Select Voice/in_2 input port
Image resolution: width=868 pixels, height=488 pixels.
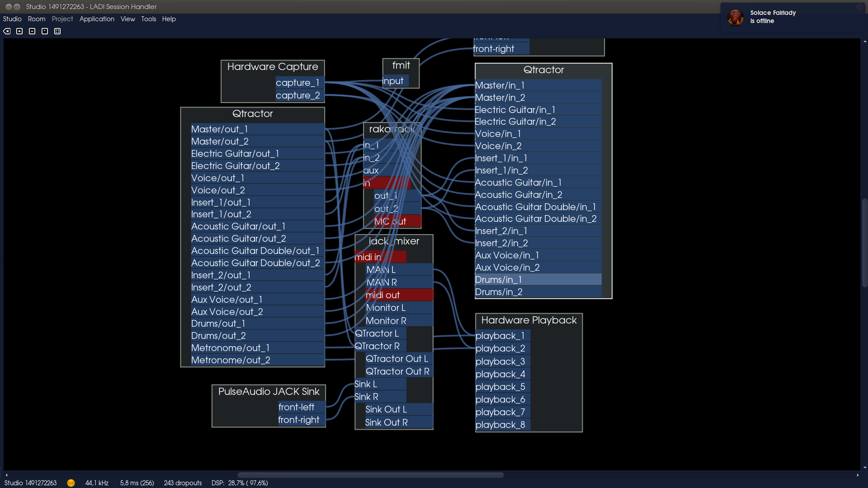538,146
